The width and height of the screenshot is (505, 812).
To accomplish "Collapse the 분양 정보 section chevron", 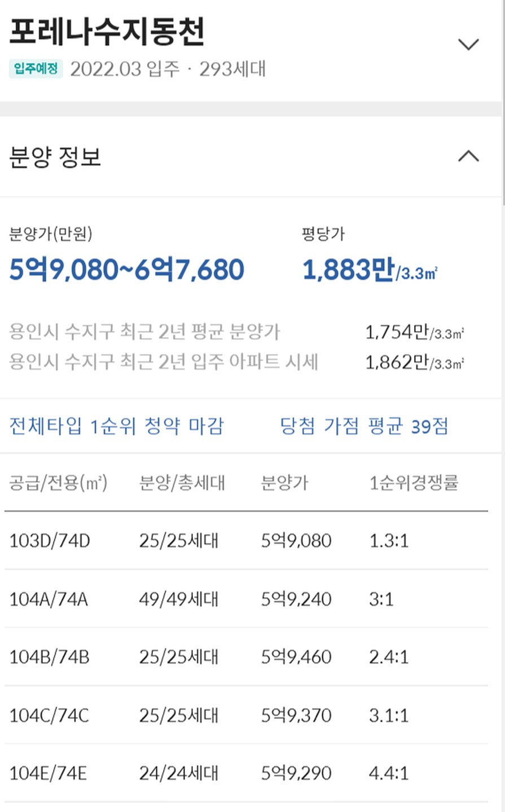I will coord(468,156).
